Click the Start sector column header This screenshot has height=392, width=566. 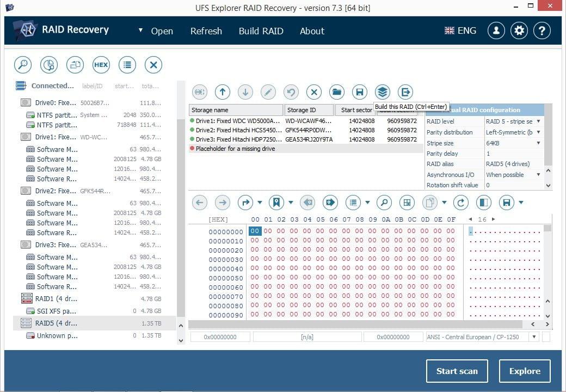point(356,110)
